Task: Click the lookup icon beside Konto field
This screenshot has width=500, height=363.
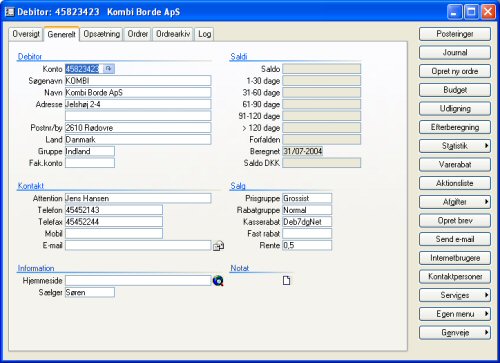Action: pyautogui.click(x=108, y=69)
